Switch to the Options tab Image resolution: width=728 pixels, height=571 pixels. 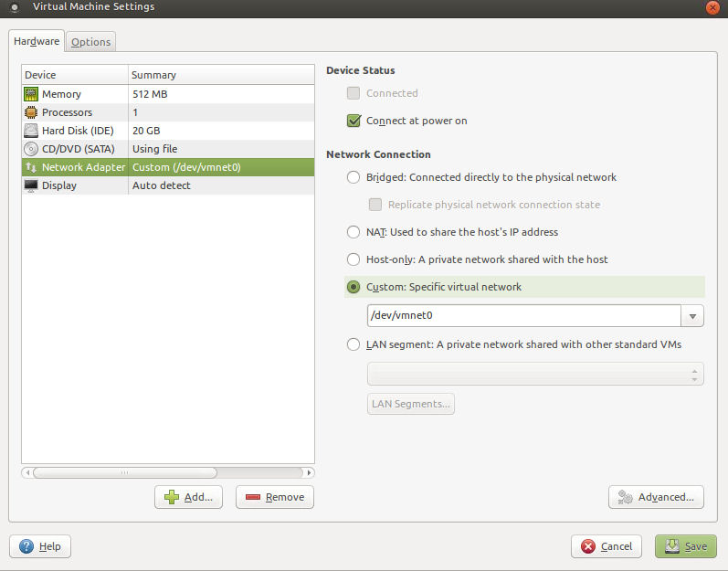pos(90,42)
